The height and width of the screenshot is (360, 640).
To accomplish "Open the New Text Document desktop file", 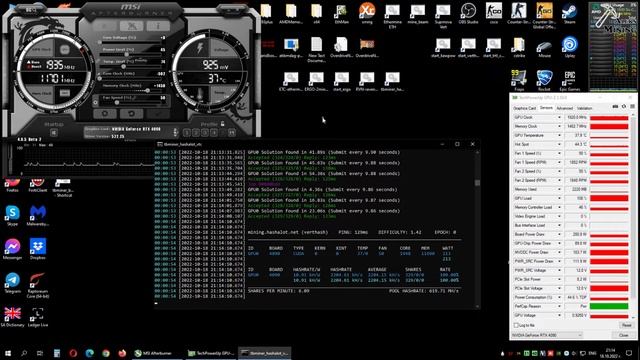I will tap(316, 49).
